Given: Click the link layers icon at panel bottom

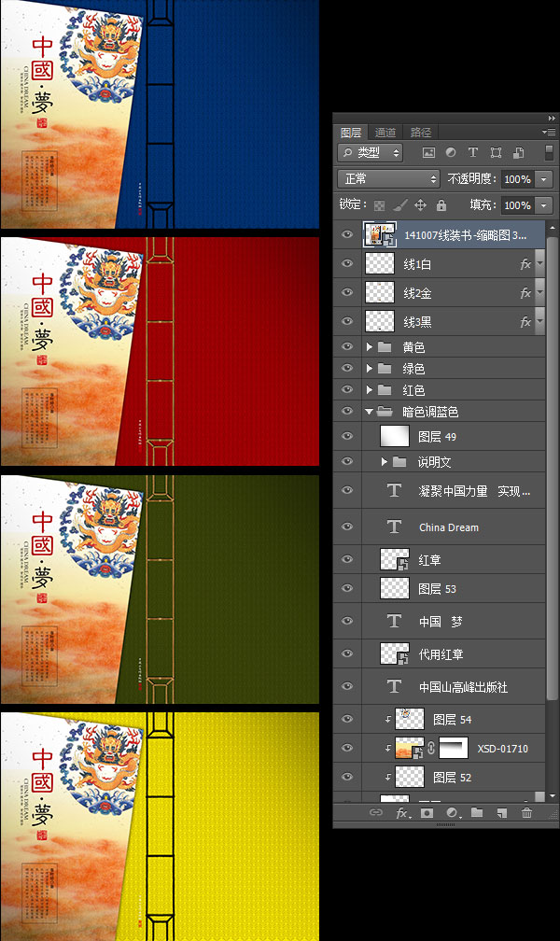Looking at the screenshot, I should click(376, 812).
